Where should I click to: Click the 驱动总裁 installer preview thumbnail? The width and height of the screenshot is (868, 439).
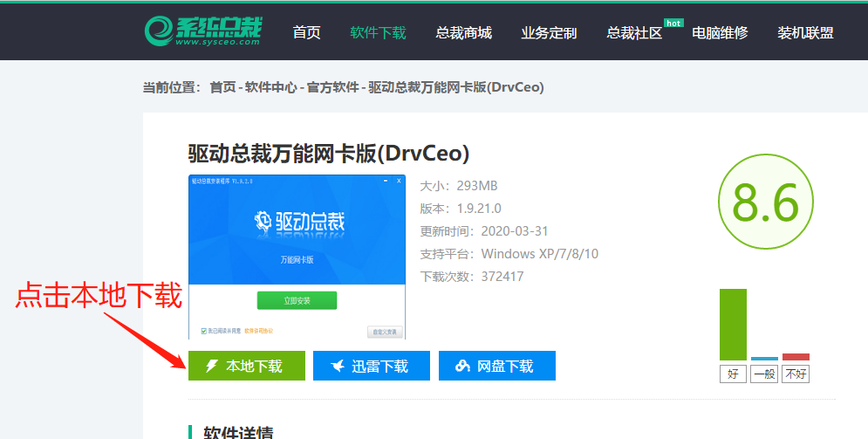click(297, 257)
